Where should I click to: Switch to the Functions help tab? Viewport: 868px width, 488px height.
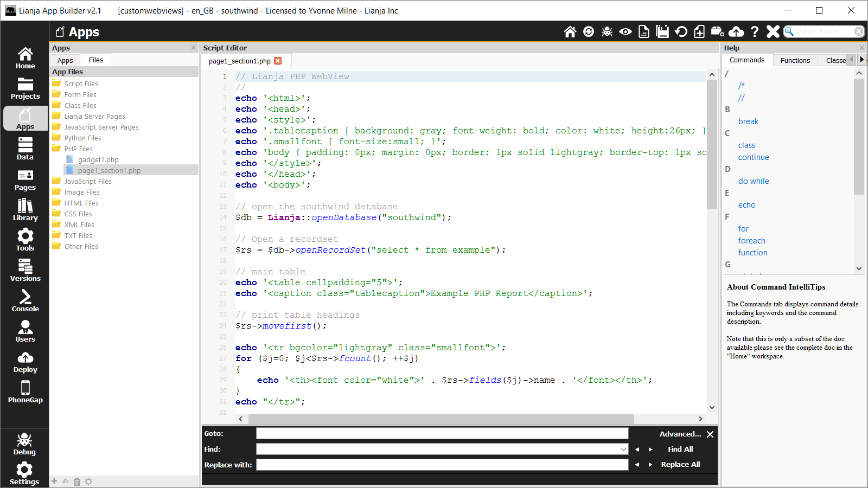[795, 60]
